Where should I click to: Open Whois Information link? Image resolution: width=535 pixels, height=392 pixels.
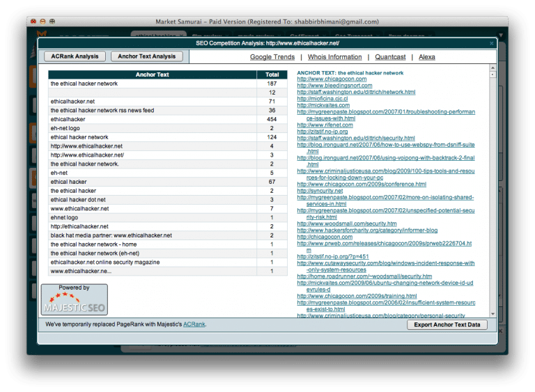pyautogui.click(x=334, y=57)
